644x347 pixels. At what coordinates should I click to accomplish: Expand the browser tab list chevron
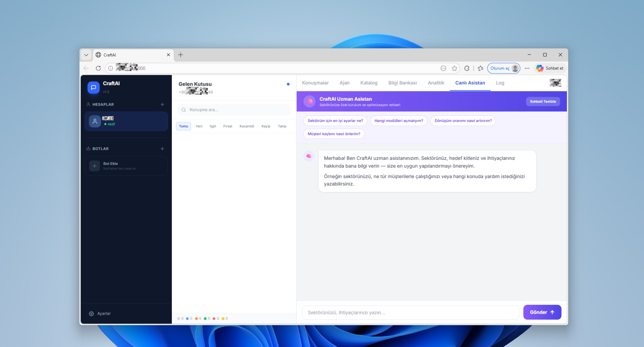point(86,55)
